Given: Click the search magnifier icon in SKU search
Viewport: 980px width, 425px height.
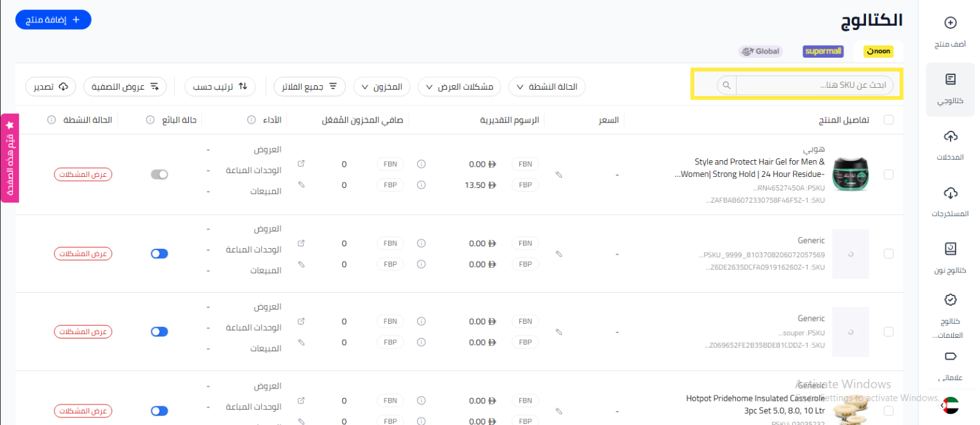Looking at the screenshot, I should (726, 85).
